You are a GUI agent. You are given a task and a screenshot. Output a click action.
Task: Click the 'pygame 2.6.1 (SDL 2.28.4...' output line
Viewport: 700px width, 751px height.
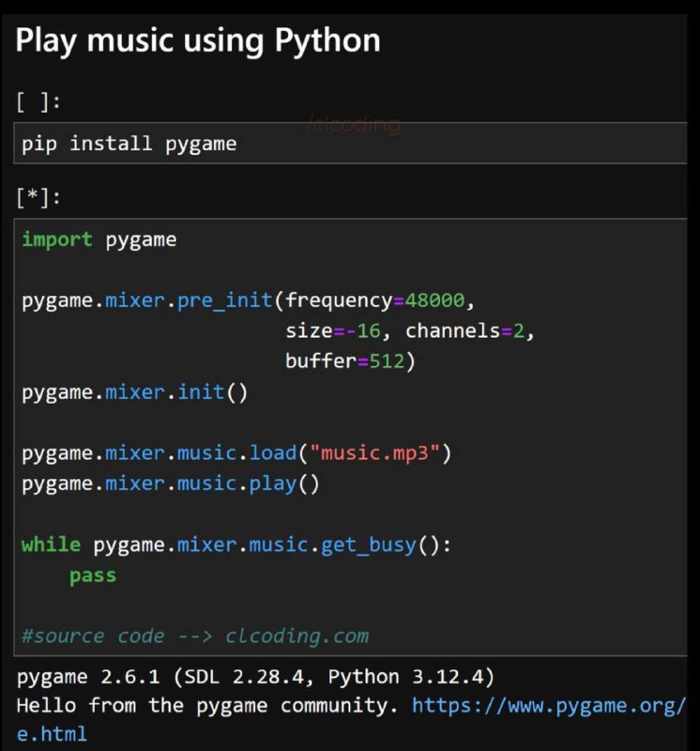pyautogui.click(x=255, y=677)
